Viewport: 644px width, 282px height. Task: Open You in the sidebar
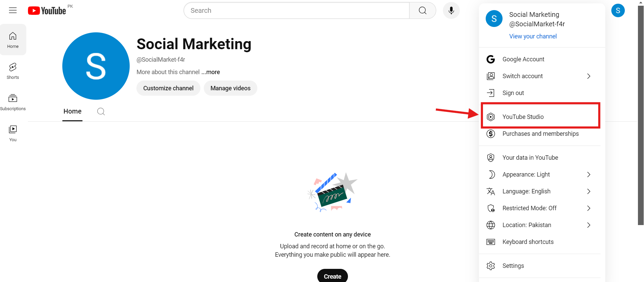click(13, 133)
